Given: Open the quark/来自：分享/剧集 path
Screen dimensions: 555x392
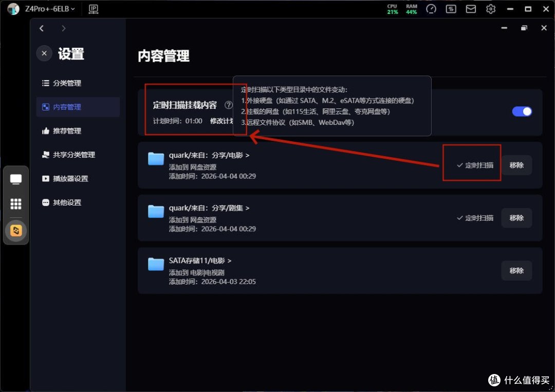Looking at the screenshot, I should coord(209,208).
